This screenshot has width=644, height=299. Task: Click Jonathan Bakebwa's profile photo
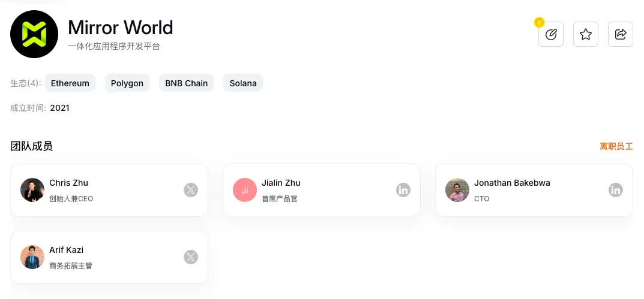coord(457,190)
